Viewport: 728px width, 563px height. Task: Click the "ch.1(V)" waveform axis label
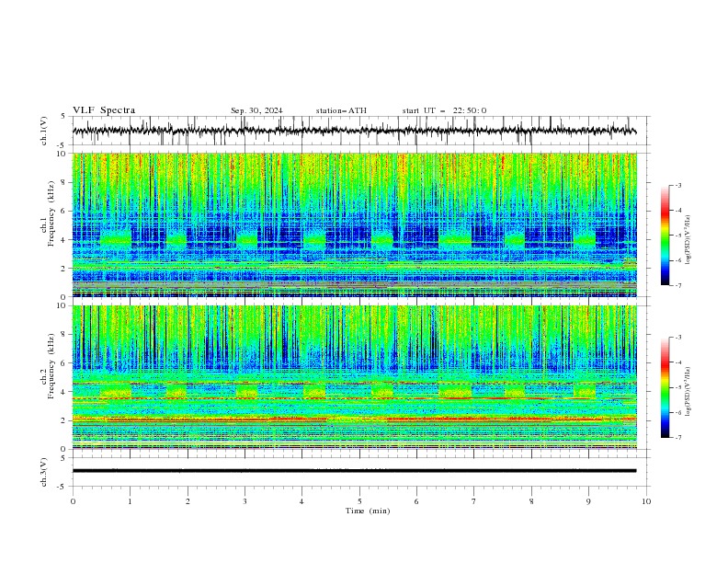[x=44, y=131]
